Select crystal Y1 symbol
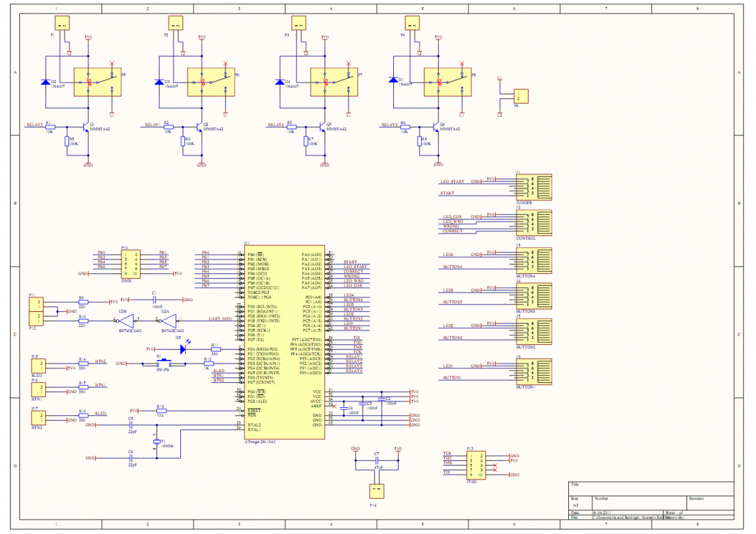 click(157, 441)
